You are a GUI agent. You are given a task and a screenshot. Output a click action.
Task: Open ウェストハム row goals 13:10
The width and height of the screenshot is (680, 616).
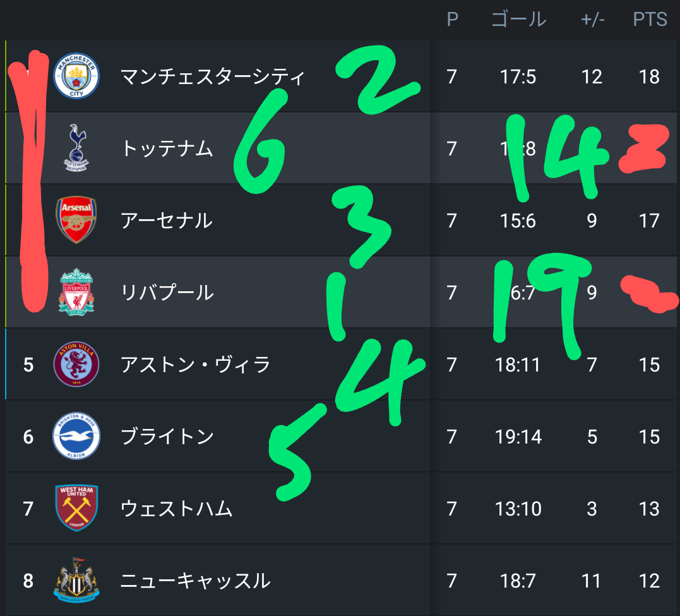[x=518, y=509]
